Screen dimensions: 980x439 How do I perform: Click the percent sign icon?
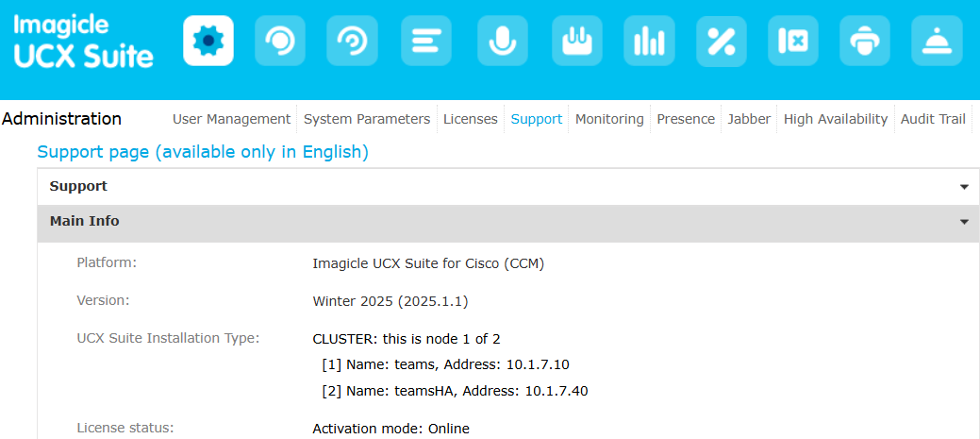722,41
